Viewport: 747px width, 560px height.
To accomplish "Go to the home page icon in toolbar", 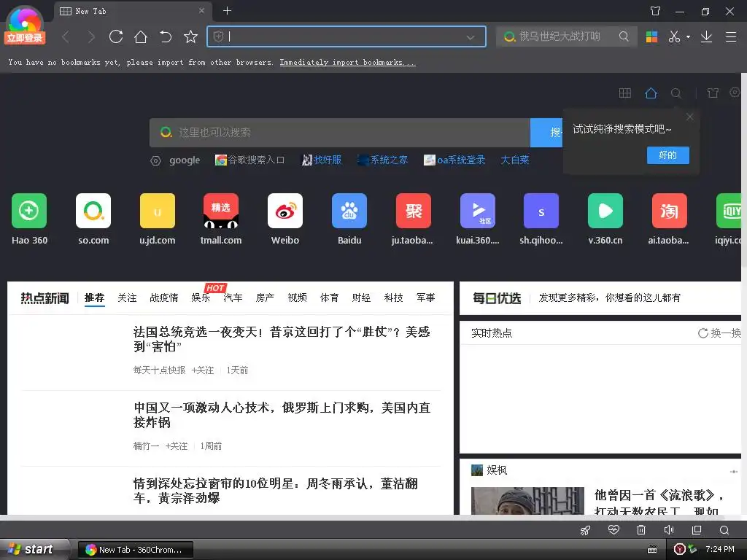I will (x=141, y=36).
